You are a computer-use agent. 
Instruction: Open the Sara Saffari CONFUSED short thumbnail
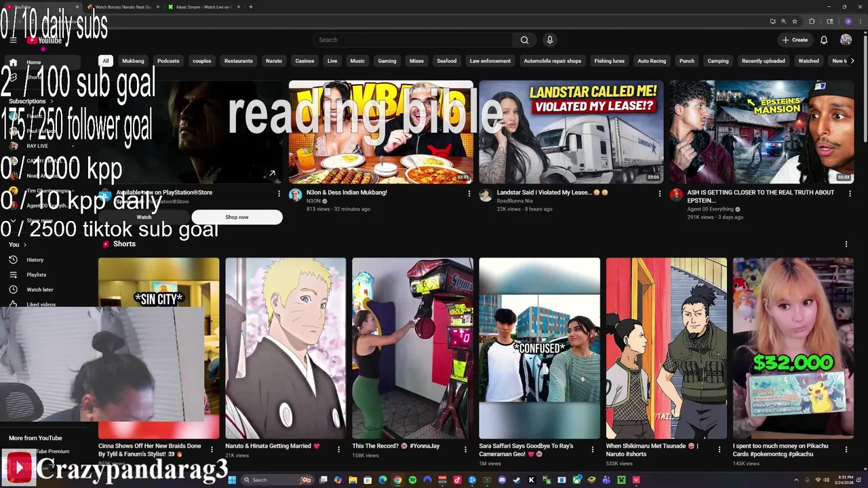point(540,348)
